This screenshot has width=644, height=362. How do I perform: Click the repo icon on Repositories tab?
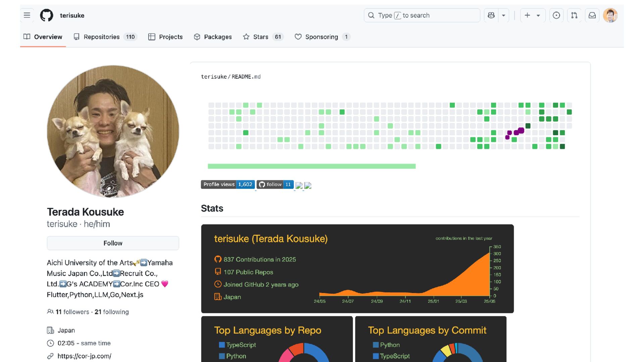point(76,37)
